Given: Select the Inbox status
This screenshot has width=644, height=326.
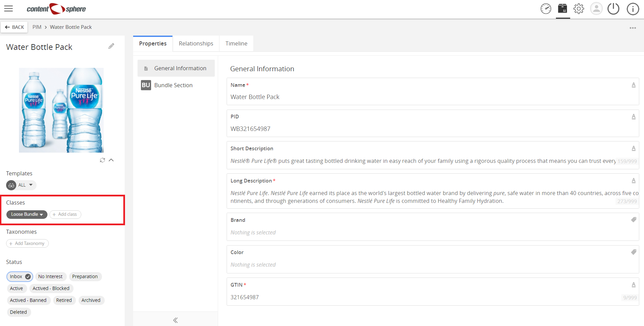Looking at the screenshot, I should tap(20, 276).
